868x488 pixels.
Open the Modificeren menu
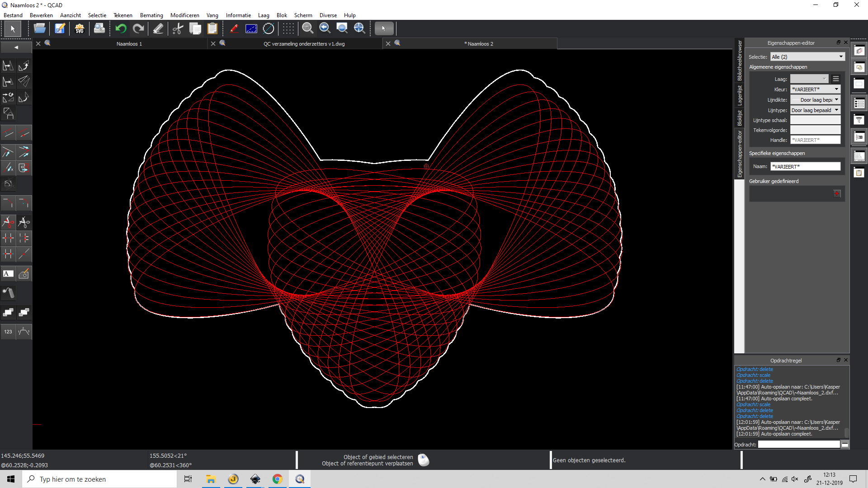pos(184,15)
